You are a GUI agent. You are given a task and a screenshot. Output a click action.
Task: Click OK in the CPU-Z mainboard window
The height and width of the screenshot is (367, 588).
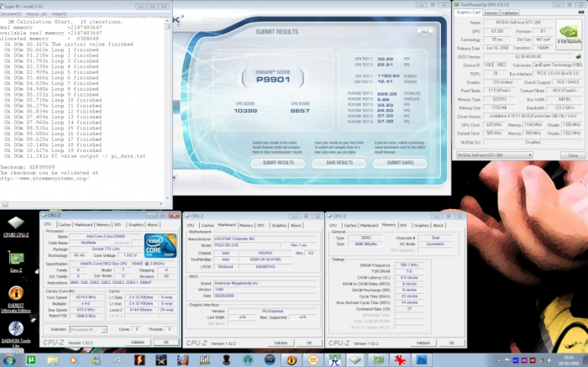pos(309,343)
